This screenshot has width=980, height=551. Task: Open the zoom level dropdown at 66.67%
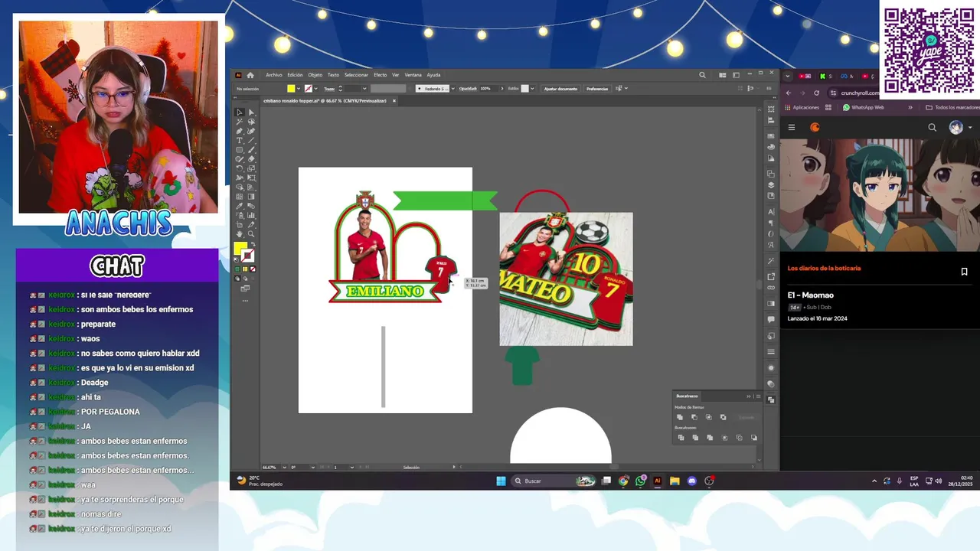pyautogui.click(x=283, y=467)
